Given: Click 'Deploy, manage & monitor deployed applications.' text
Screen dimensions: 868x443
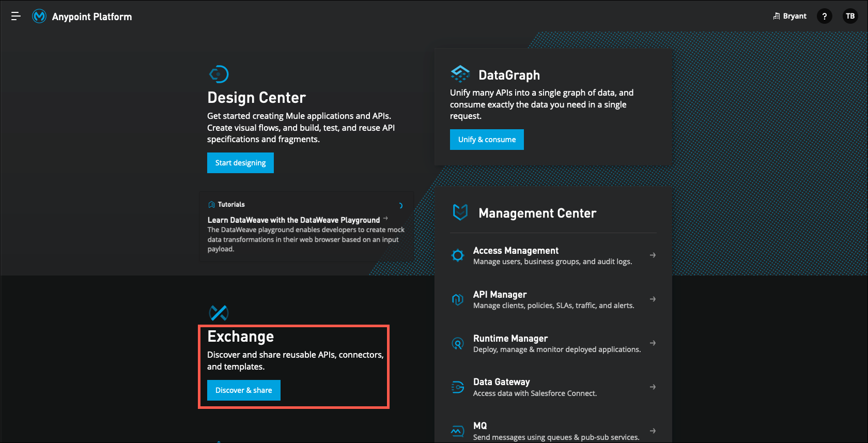Looking at the screenshot, I should point(557,349).
